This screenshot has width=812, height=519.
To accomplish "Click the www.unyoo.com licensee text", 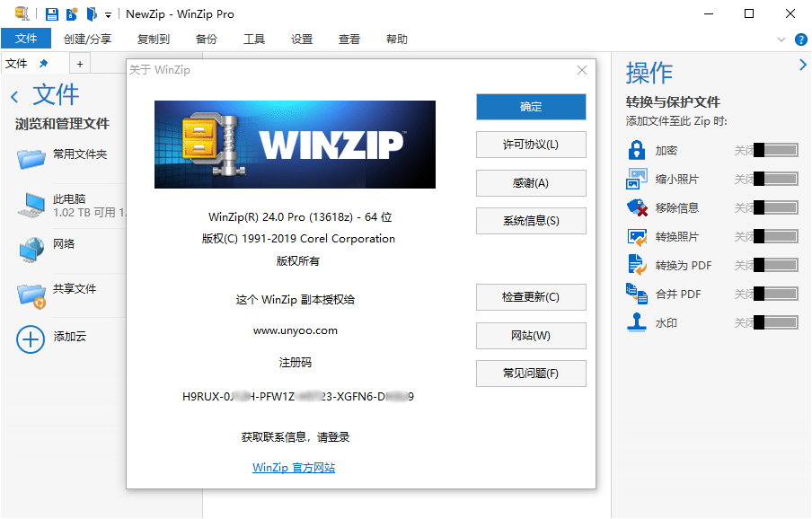I will 296,330.
